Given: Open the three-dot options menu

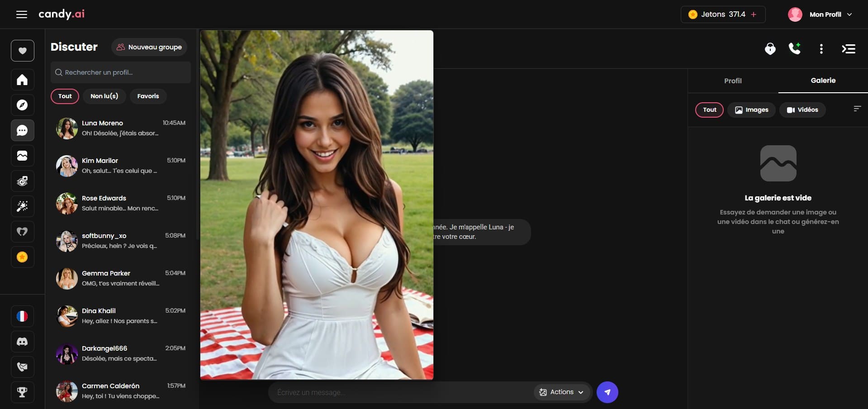Looking at the screenshot, I should tap(821, 49).
